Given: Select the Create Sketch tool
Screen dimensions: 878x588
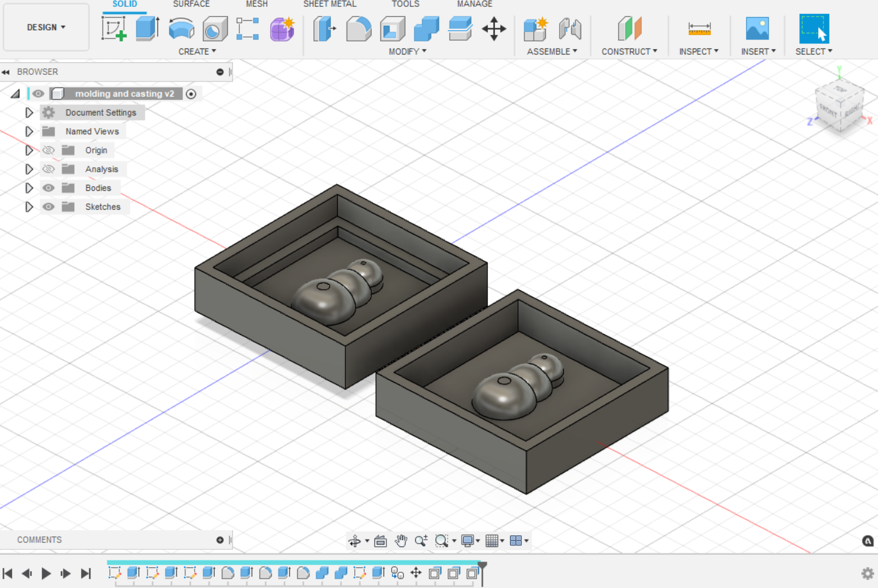Looking at the screenshot, I should click(114, 29).
